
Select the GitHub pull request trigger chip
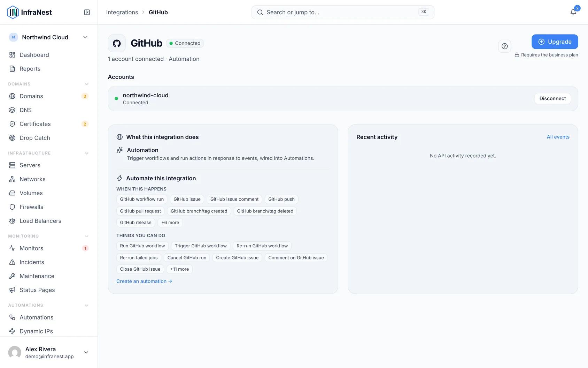[x=140, y=211]
